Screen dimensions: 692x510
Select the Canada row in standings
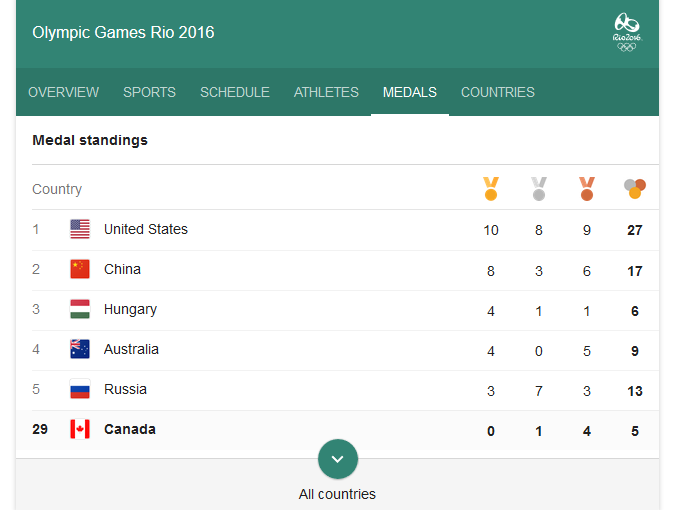point(300,430)
